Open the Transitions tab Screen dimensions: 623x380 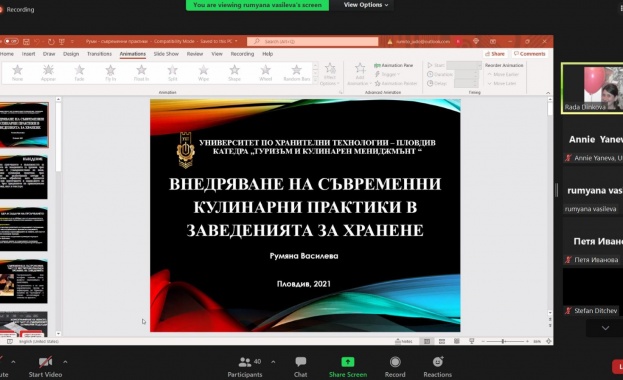(99, 54)
